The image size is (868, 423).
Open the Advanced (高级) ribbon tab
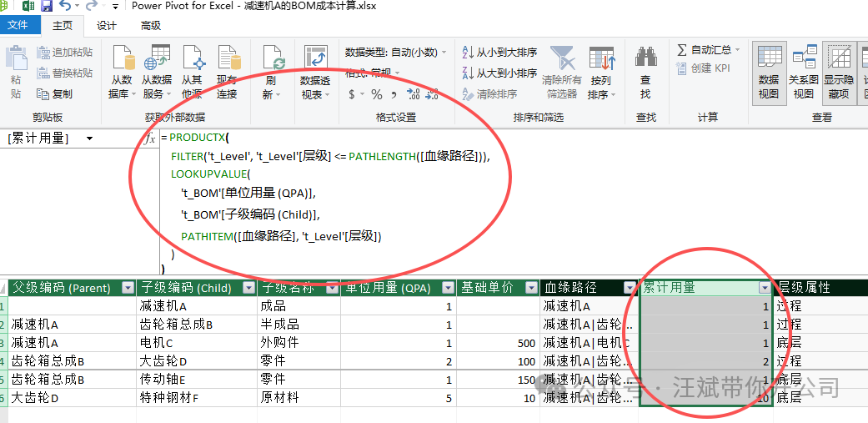click(x=151, y=26)
